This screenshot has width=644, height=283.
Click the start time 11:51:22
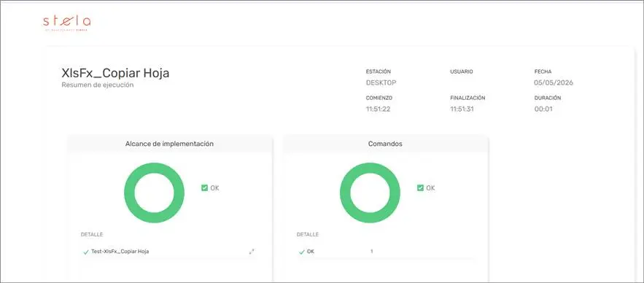pyautogui.click(x=379, y=109)
